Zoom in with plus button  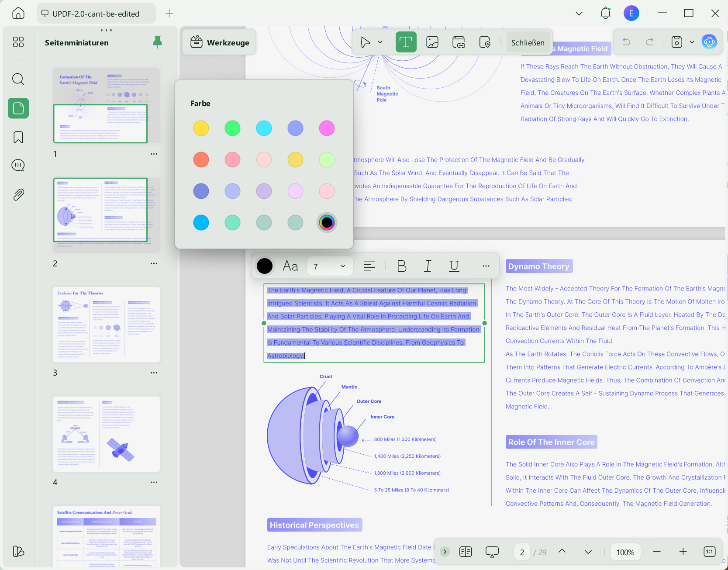(x=683, y=552)
